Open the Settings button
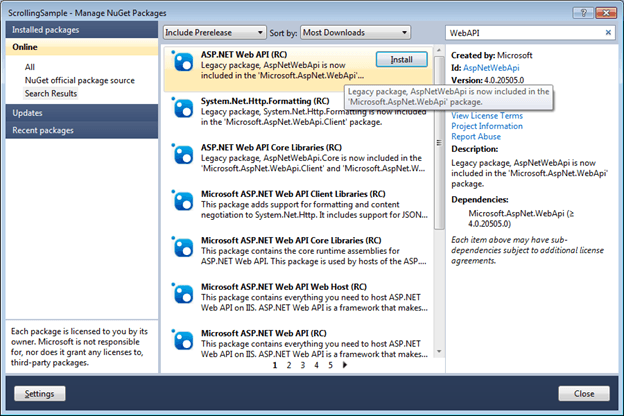 40,394
